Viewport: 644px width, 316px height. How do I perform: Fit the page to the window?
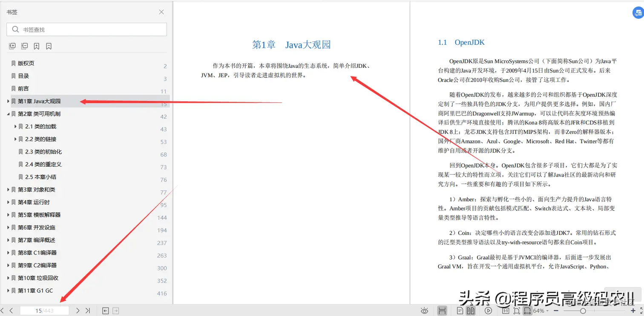(x=517, y=310)
